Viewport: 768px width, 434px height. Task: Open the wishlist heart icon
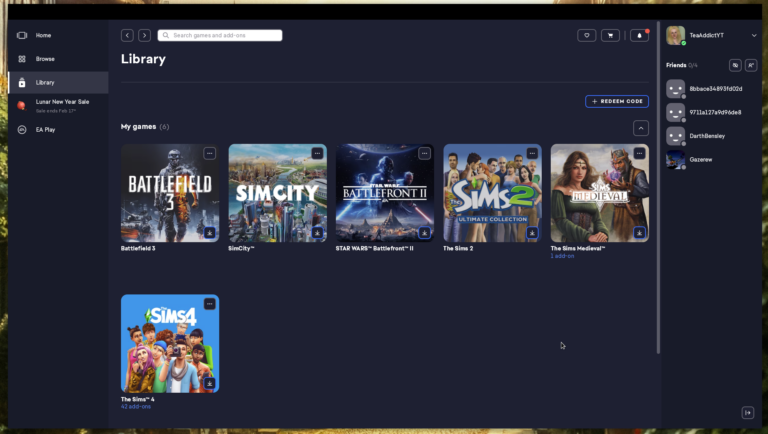(587, 35)
